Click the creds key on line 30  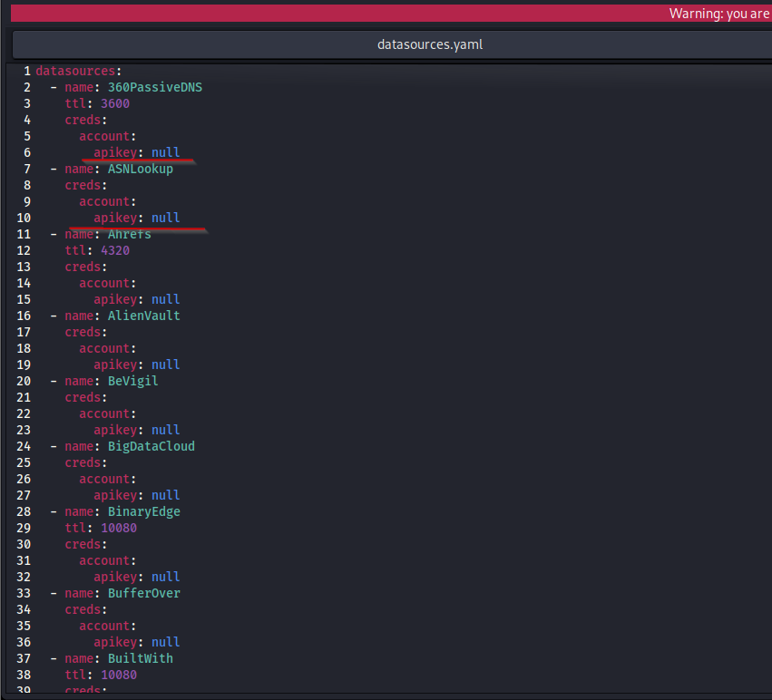[x=83, y=544]
